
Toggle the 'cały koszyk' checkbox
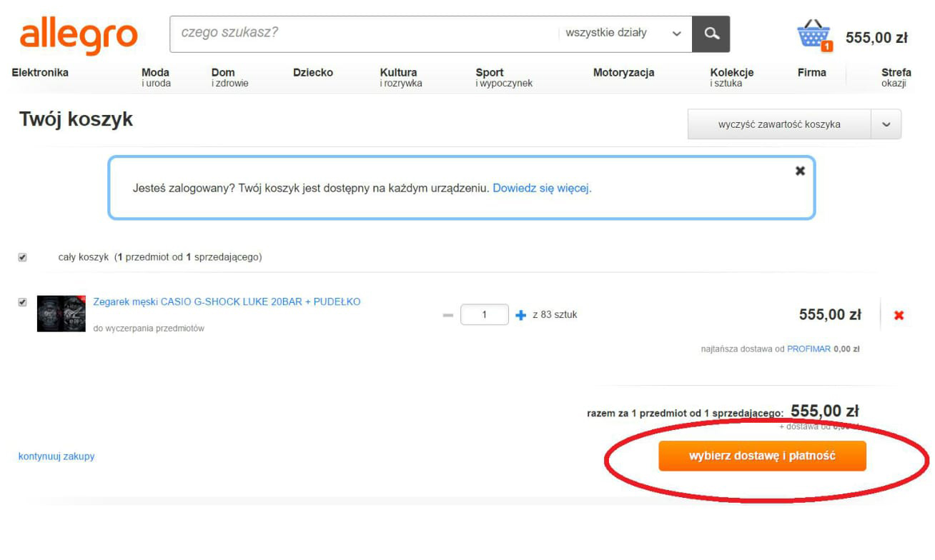(22, 257)
